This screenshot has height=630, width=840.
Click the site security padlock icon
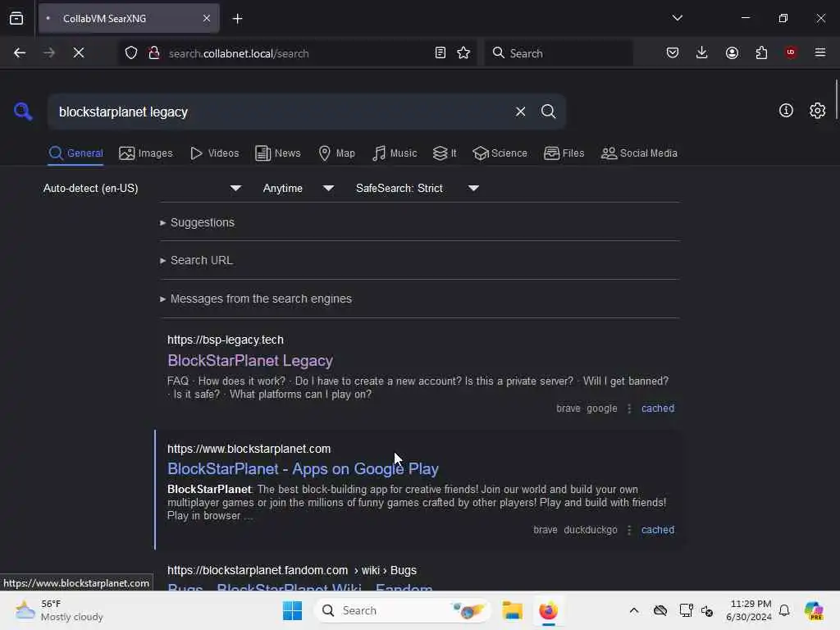154,52
